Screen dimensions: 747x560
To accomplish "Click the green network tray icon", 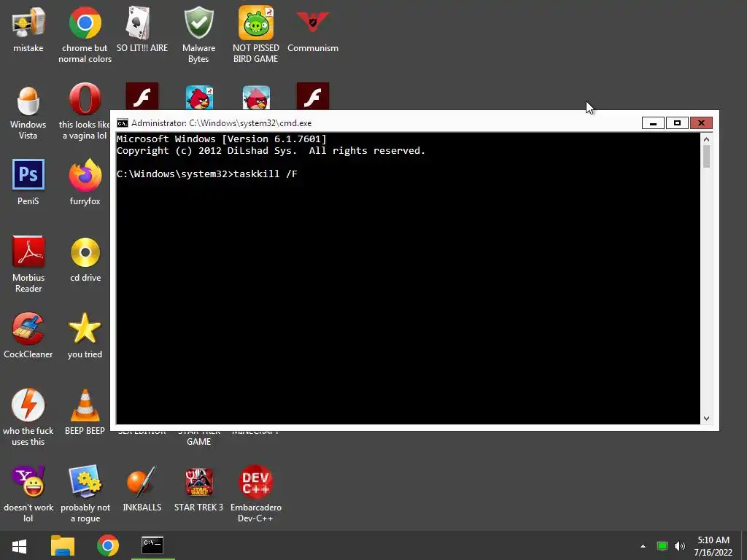I will coord(662,546).
